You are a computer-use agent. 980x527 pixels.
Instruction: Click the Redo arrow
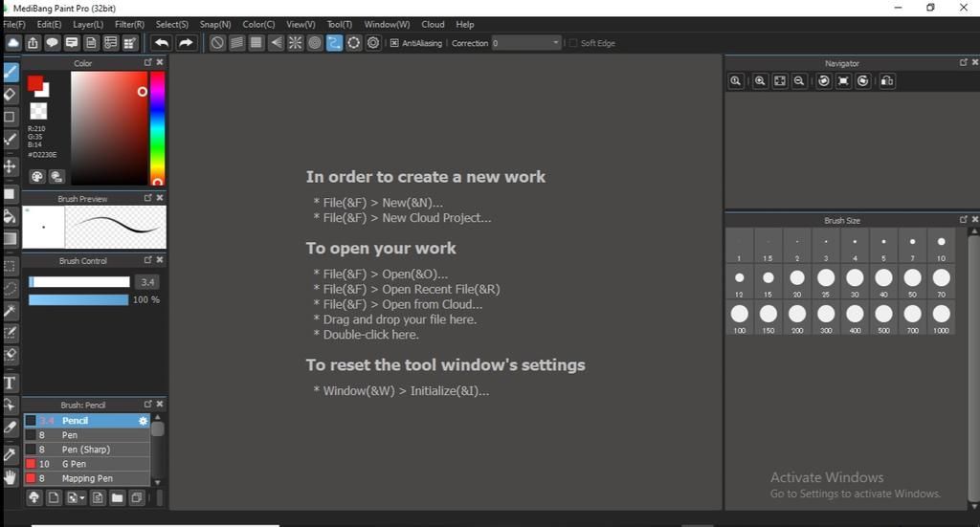click(186, 43)
